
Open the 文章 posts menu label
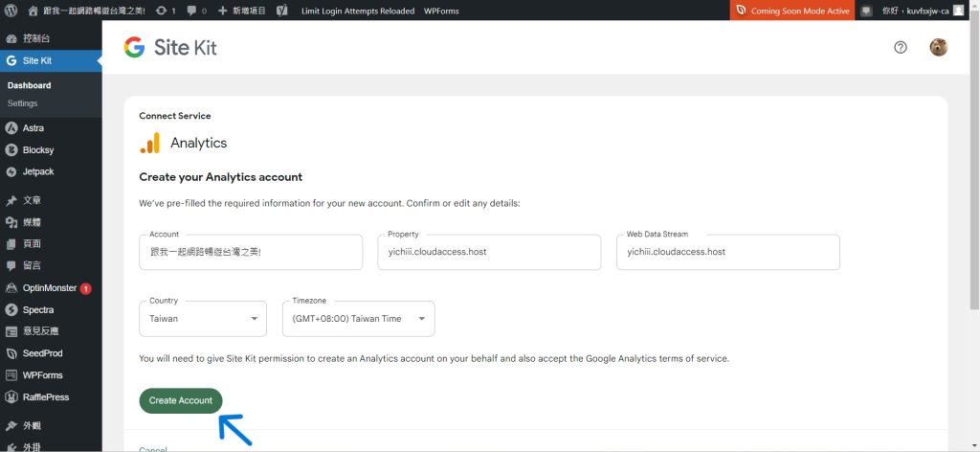33,201
